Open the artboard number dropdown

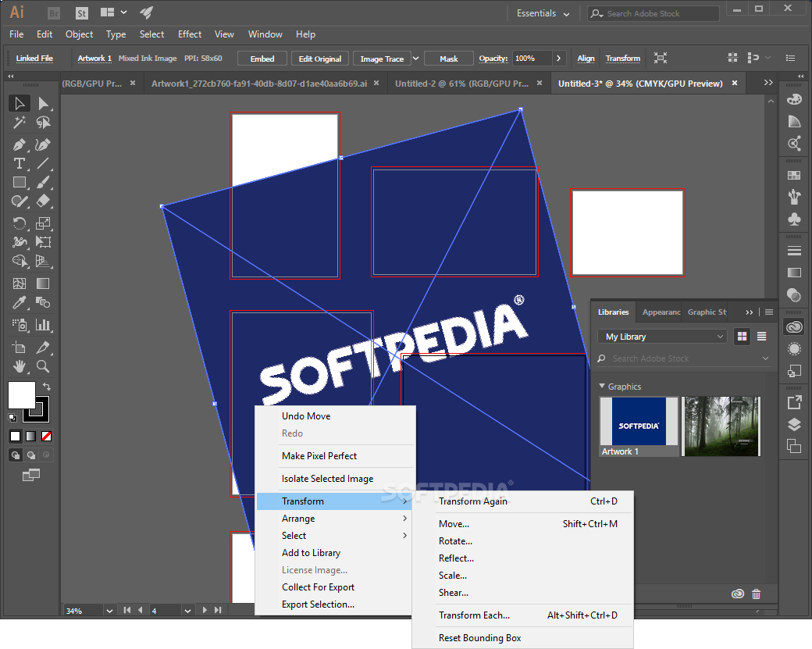[187, 611]
